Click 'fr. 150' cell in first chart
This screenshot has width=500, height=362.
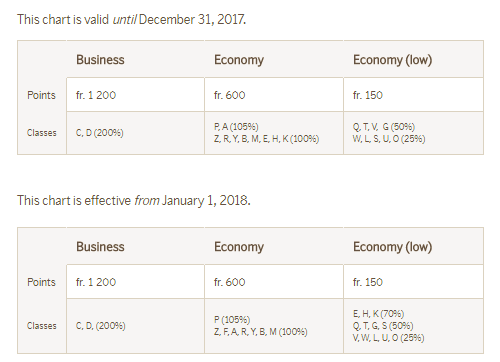pos(413,95)
